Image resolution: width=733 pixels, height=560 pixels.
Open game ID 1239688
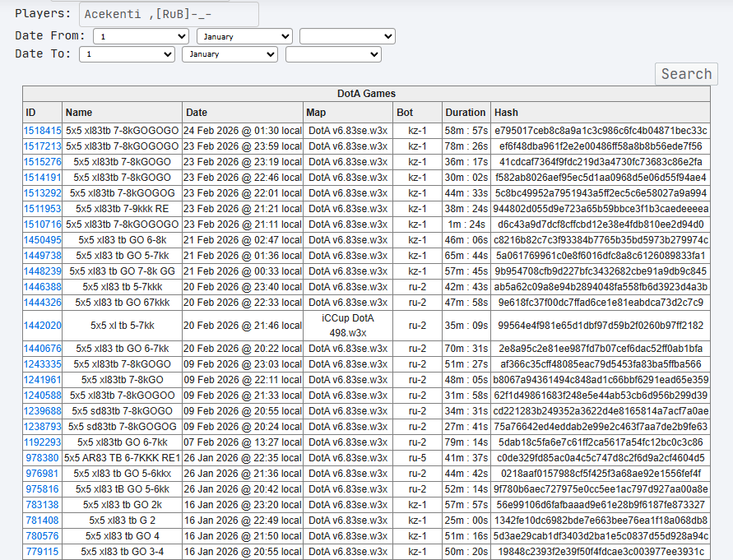coord(43,411)
